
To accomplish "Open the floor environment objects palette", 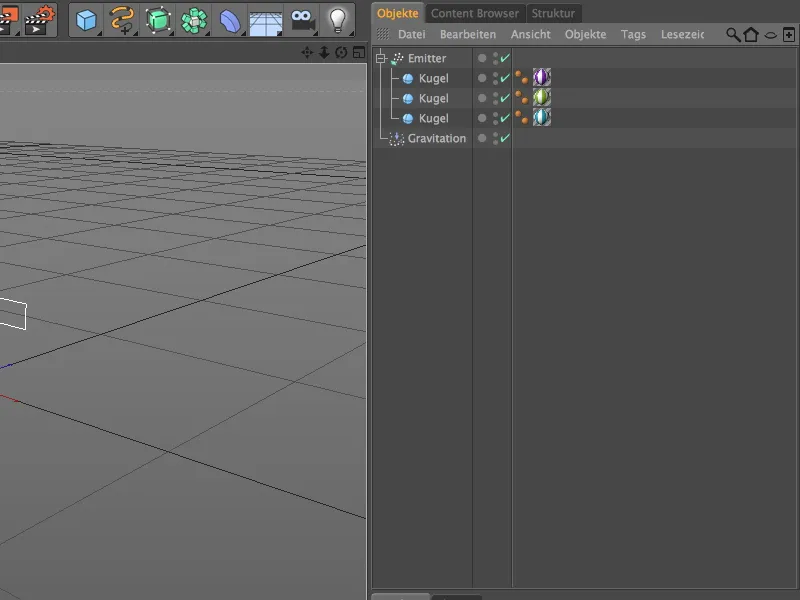I will 265,21.
